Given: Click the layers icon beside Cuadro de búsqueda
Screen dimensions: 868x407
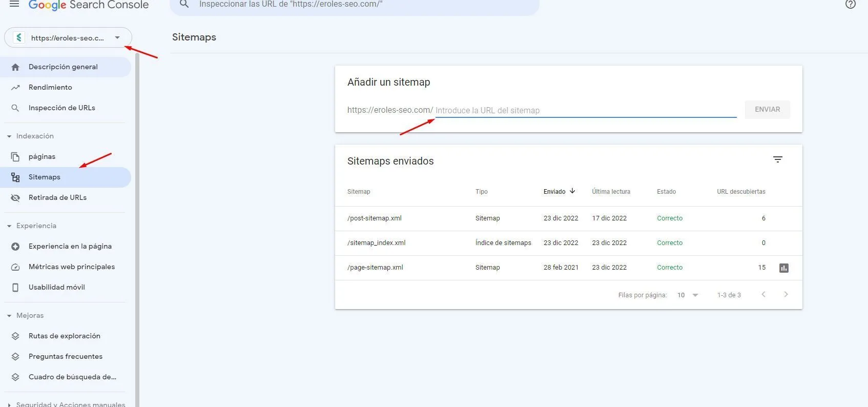Looking at the screenshot, I should coord(15,377).
